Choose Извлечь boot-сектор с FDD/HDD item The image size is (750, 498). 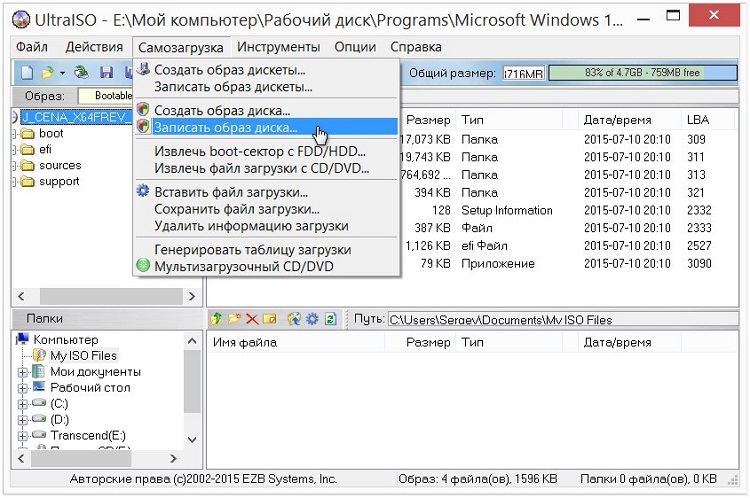coord(266,152)
